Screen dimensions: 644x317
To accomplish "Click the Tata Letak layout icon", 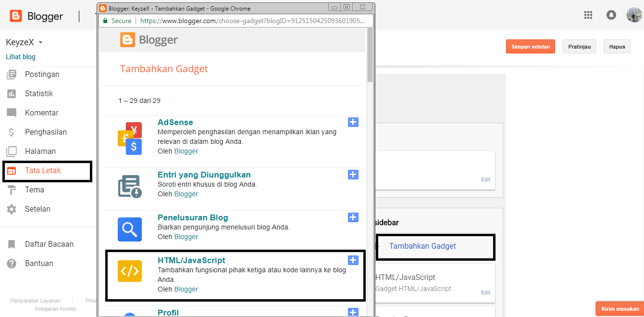I will [x=12, y=171].
